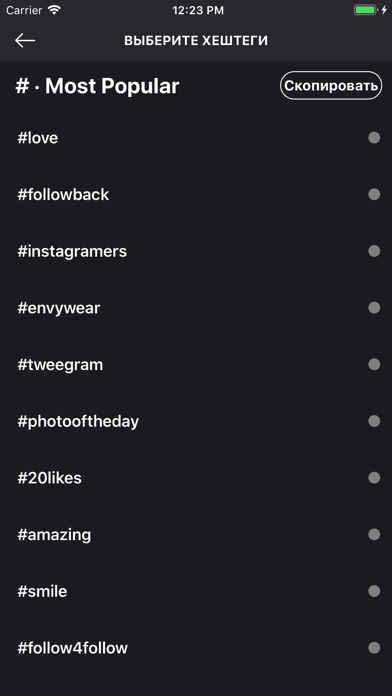
Task: Tap the Скопировать button
Action: coord(331,86)
